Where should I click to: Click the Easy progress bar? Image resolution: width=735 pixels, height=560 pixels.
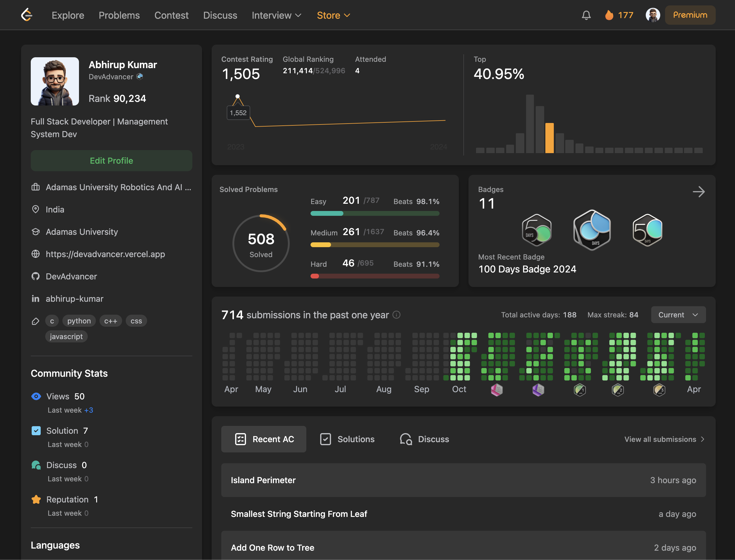click(375, 213)
